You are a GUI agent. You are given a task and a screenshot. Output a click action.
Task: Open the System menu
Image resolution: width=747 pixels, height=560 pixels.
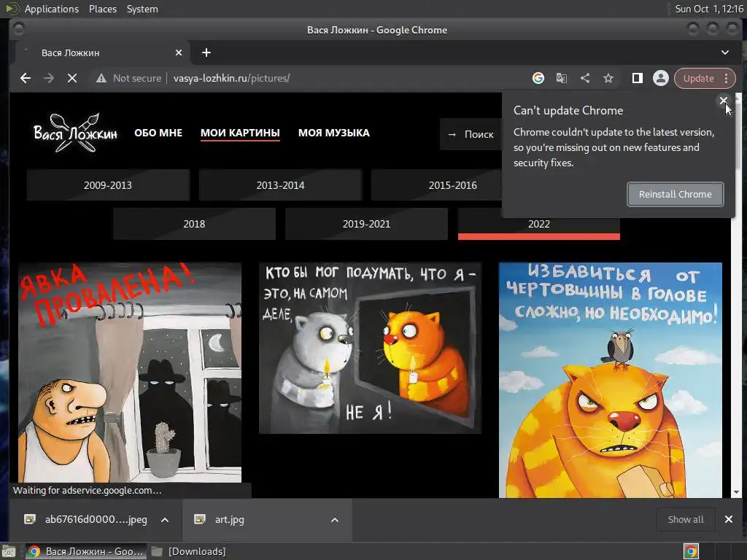pyautogui.click(x=142, y=9)
